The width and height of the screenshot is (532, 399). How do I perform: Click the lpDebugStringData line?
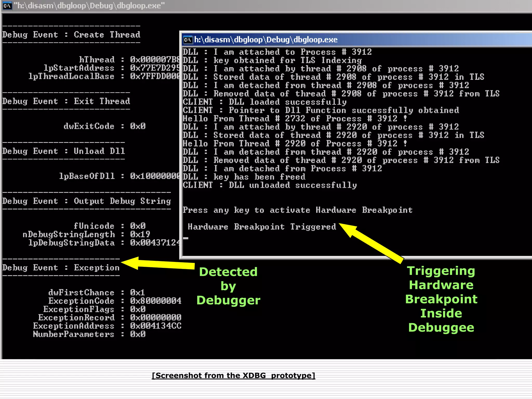tap(104, 243)
